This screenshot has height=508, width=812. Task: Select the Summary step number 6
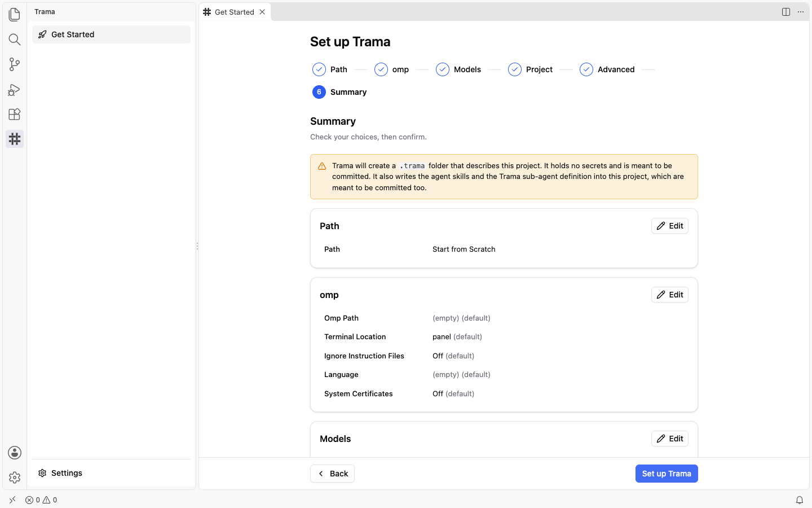pos(339,92)
